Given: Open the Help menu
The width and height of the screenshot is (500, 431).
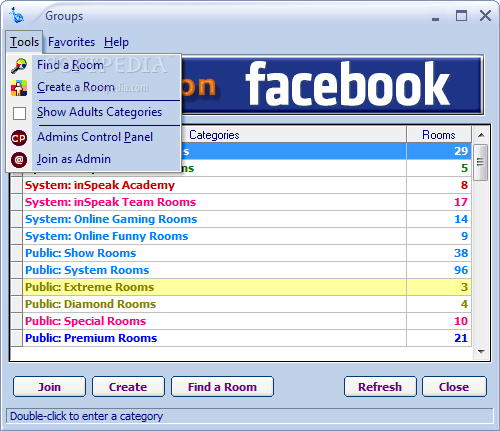Looking at the screenshot, I should coord(116,42).
